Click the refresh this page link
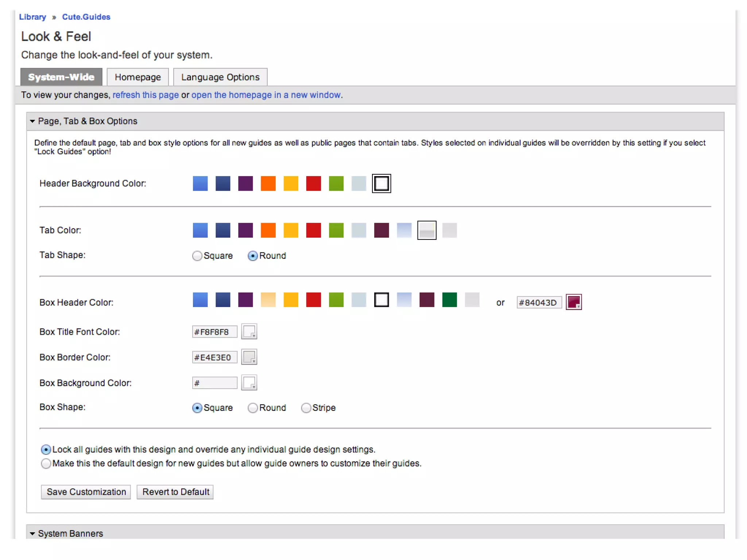Image resolution: width=747 pixels, height=560 pixels. point(146,95)
